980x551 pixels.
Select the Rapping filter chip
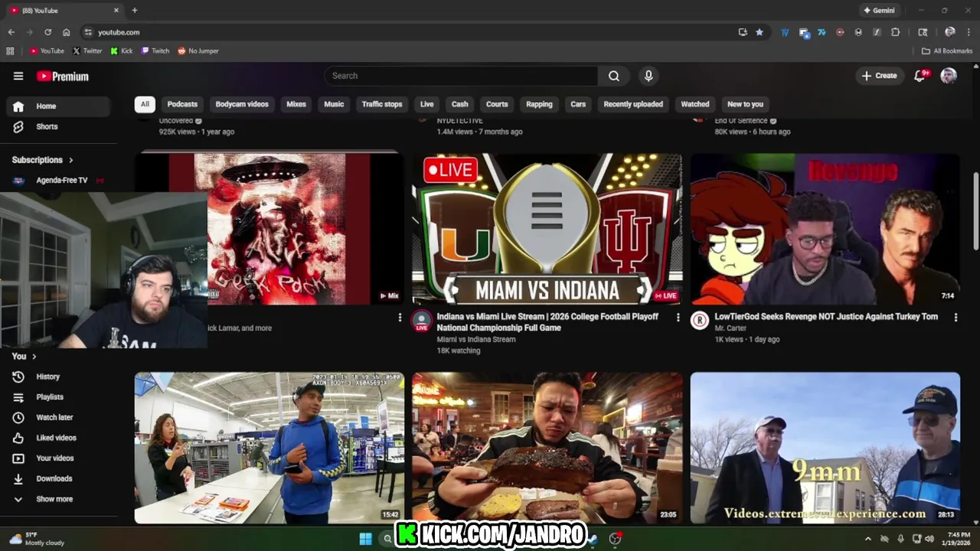coord(539,104)
